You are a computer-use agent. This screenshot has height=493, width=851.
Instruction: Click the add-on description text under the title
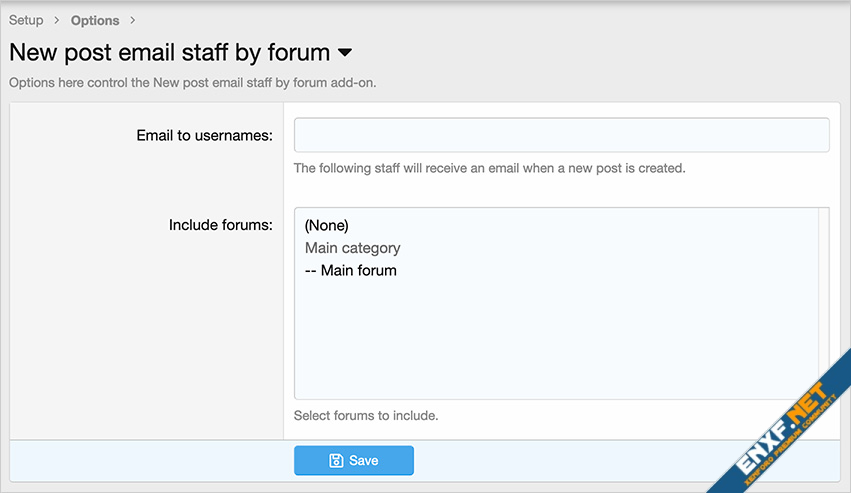(x=192, y=82)
